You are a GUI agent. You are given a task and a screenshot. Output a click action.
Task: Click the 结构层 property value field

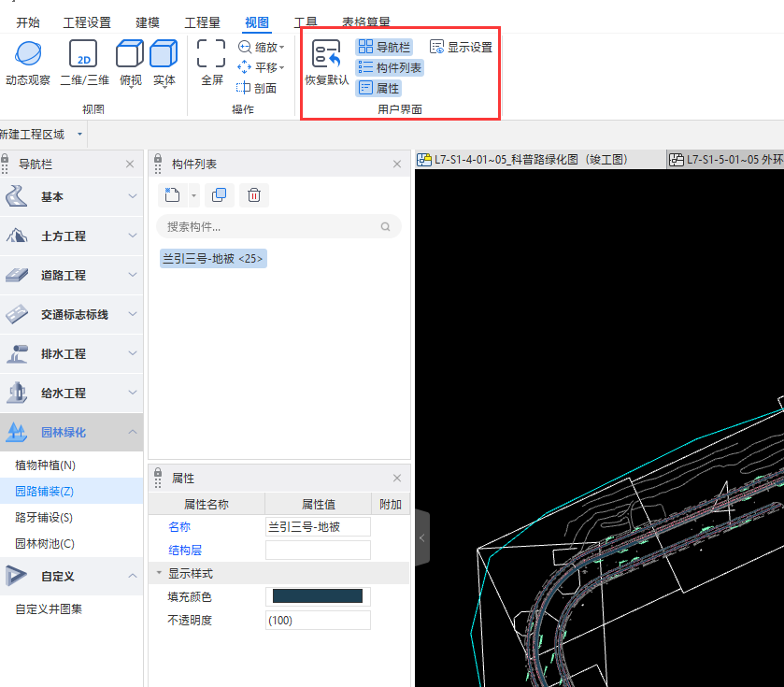318,550
